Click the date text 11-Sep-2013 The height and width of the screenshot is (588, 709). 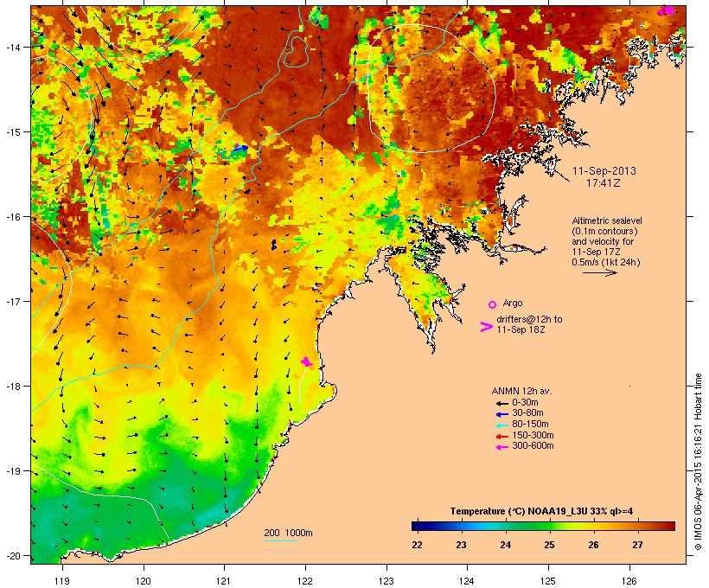tap(604, 171)
